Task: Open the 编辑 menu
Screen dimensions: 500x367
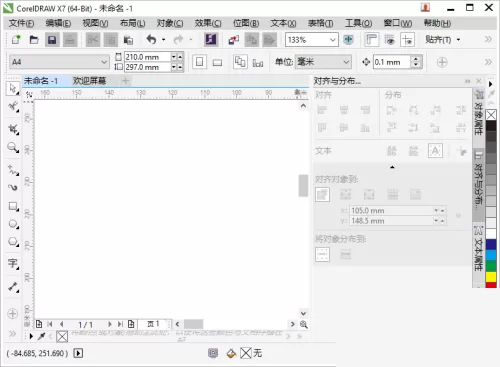Action: pyautogui.click(x=58, y=23)
